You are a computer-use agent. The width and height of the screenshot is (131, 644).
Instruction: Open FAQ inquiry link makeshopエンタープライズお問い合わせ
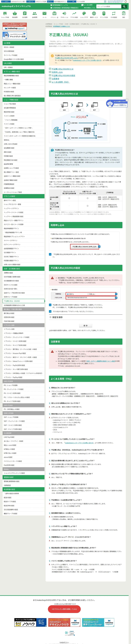[x=79, y=443]
